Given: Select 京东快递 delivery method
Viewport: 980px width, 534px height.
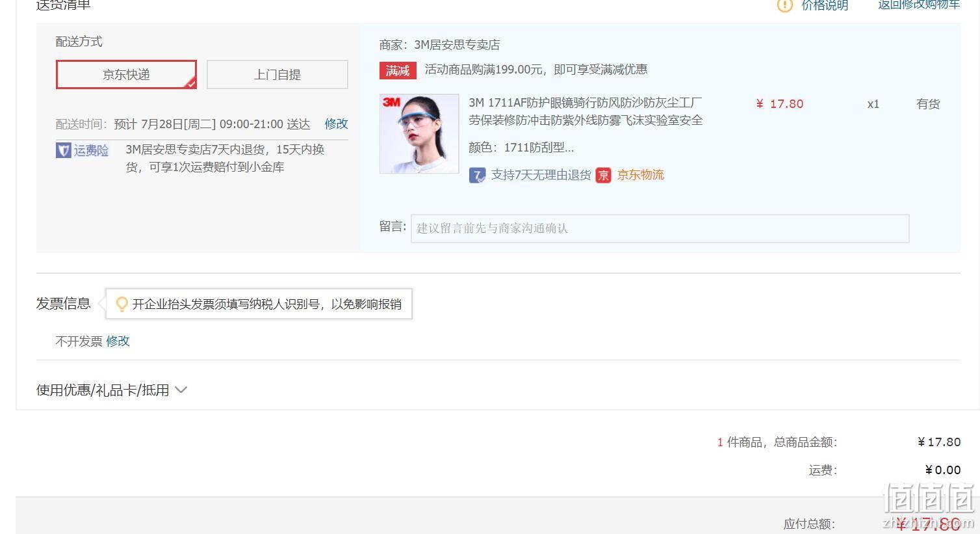Looking at the screenshot, I should pos(126,74).
